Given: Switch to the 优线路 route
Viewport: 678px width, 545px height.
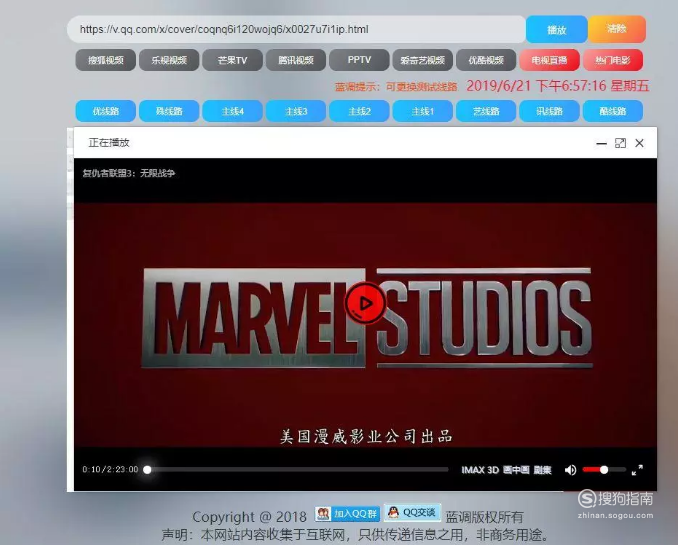Looking at the screenshot, I should coord(106,111).
